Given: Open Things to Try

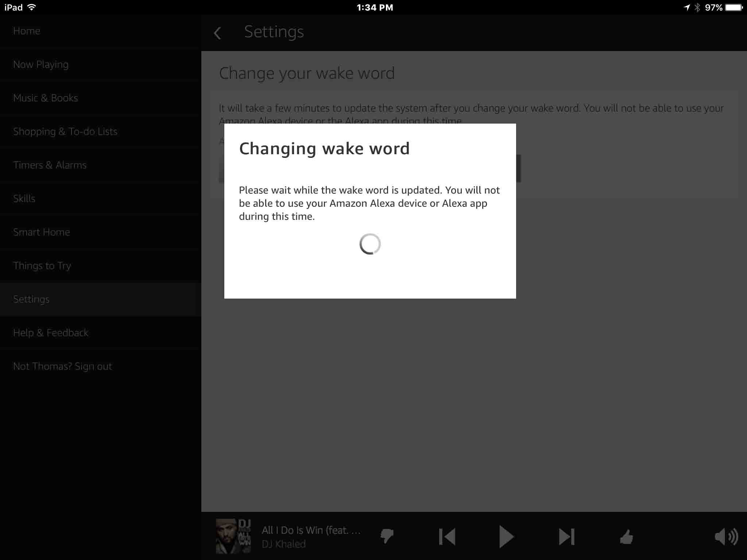Looking at the screenshot, I should pyautogui.click(x=42, y=266).
